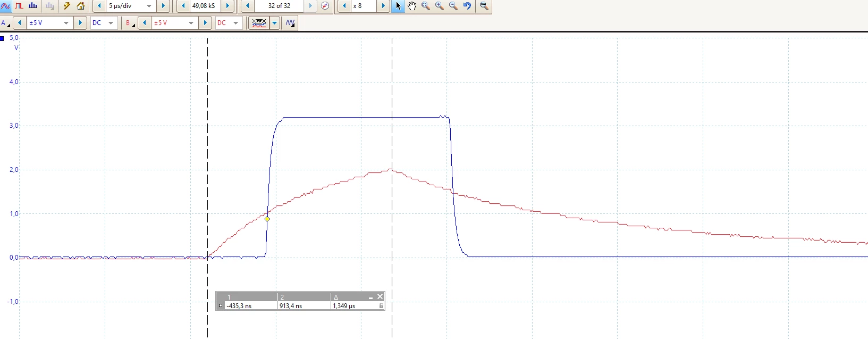Image resolution: width=868 pixels, height=339 pixels.
Task: Close the ruler legend box
Action: (380, 297)
